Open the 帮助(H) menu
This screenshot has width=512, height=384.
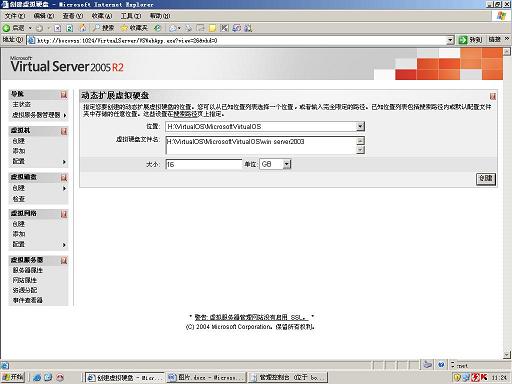click(160, 16)
